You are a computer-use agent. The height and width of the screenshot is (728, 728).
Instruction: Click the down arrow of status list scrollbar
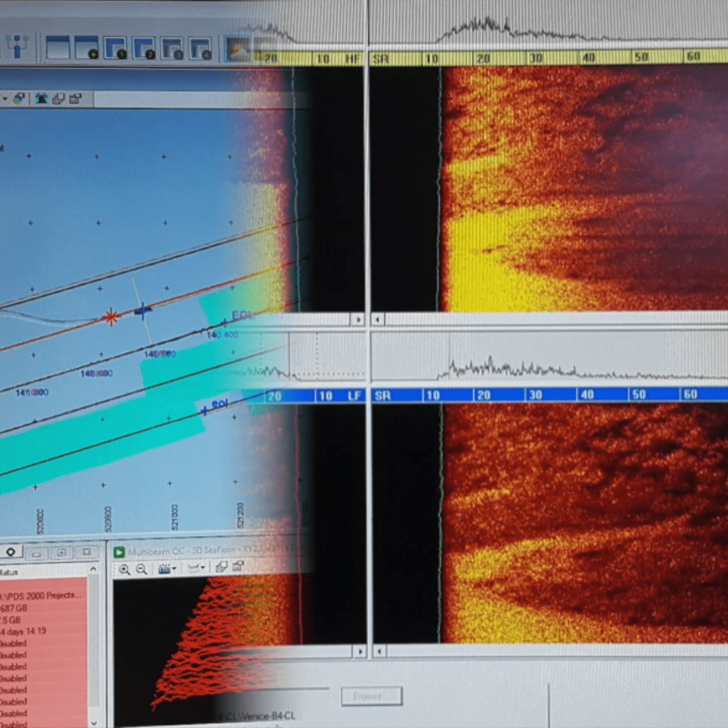tap(94, 723)
